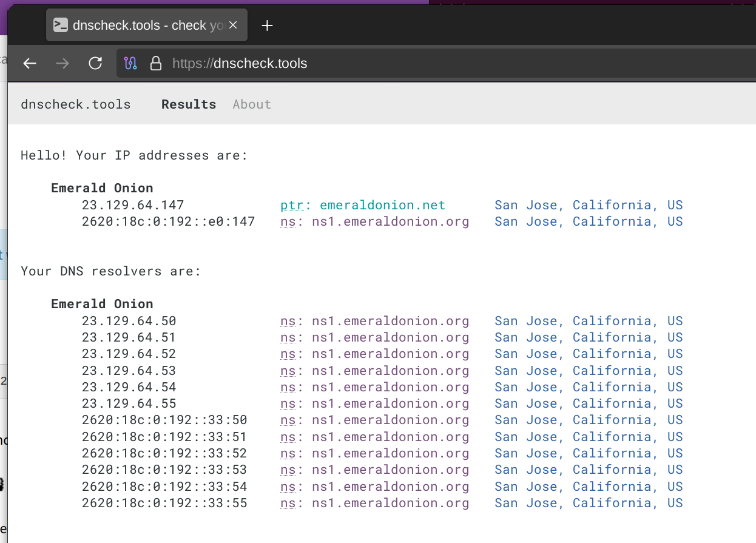Click resolver address 2620:18c:0:192::33:54
Image resolution: width=756 pixels, height=543 pixels.
click(164, 487)
